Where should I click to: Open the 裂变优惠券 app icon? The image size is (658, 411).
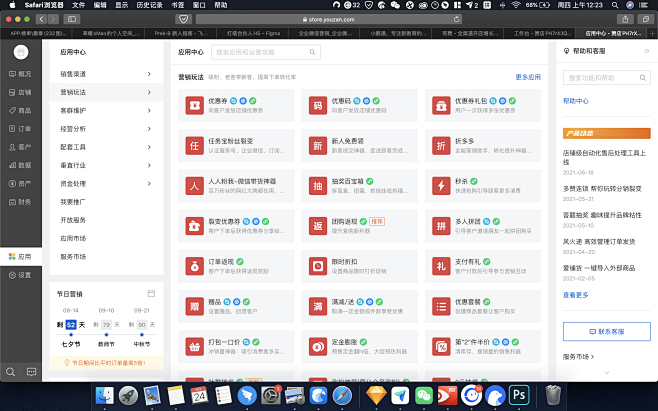194,226
